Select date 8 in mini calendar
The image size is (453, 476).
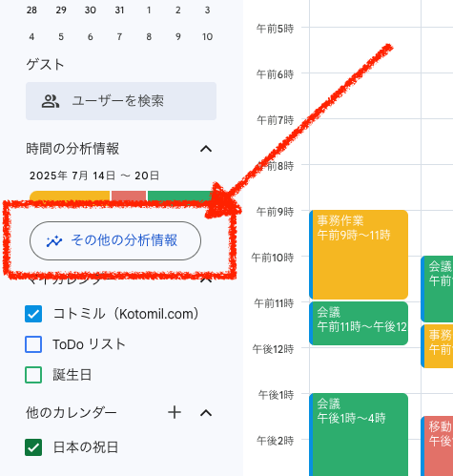tap(149, 37)
